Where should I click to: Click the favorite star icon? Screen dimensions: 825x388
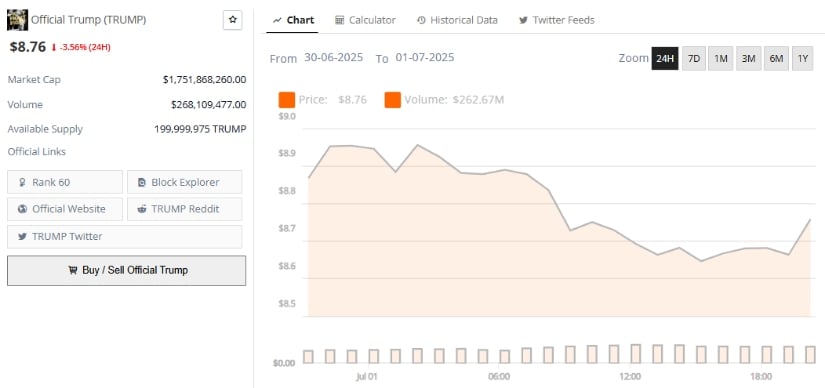(x=233, y=20)
